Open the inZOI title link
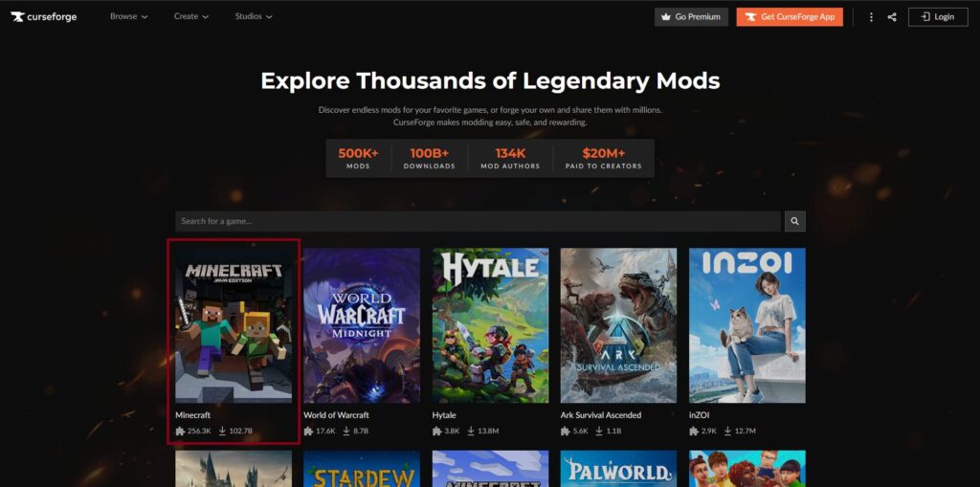Viewport: 980px width, 487px height. coord(699,415)
